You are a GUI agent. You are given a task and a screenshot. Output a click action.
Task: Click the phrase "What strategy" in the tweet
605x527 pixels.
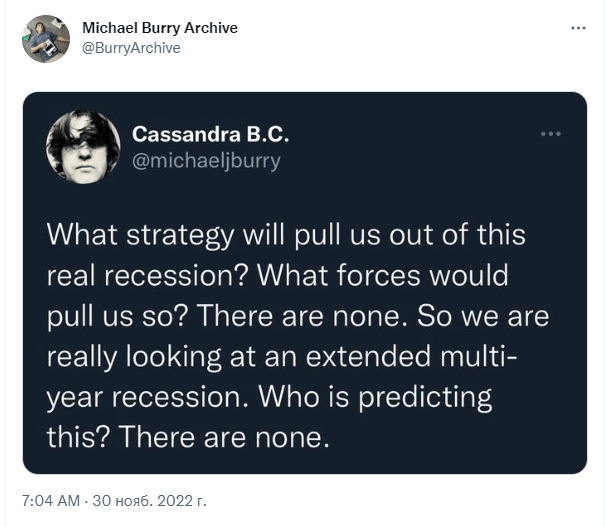(141, 235)
